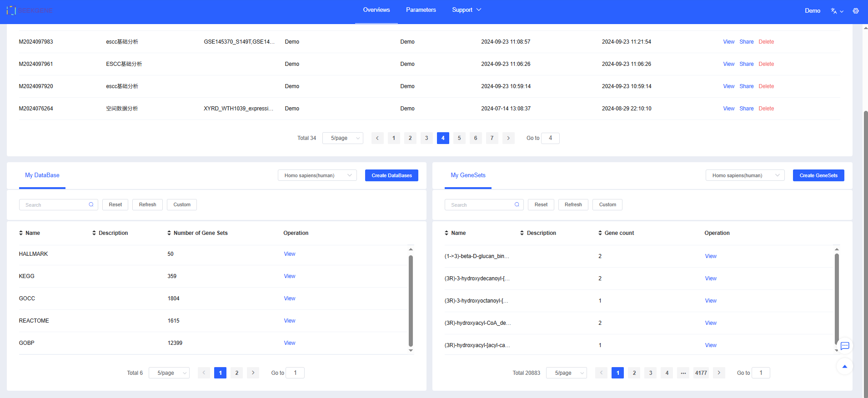The image size is (868, 398).
Task: Open 5/page size dropdown in GeneSets pagination
Action: [566, 373]
